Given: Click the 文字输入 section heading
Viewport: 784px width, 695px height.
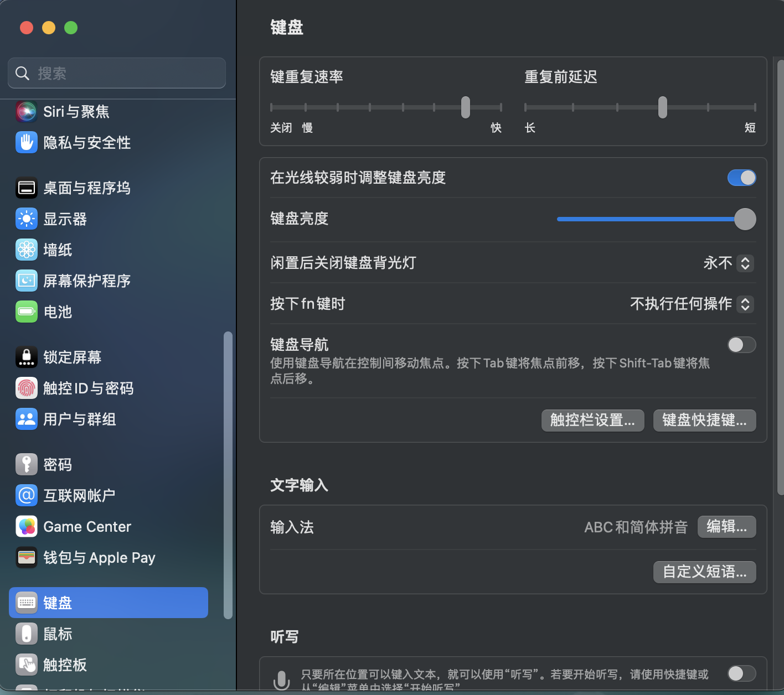Looking at the screenshot, I should point(299,485).
